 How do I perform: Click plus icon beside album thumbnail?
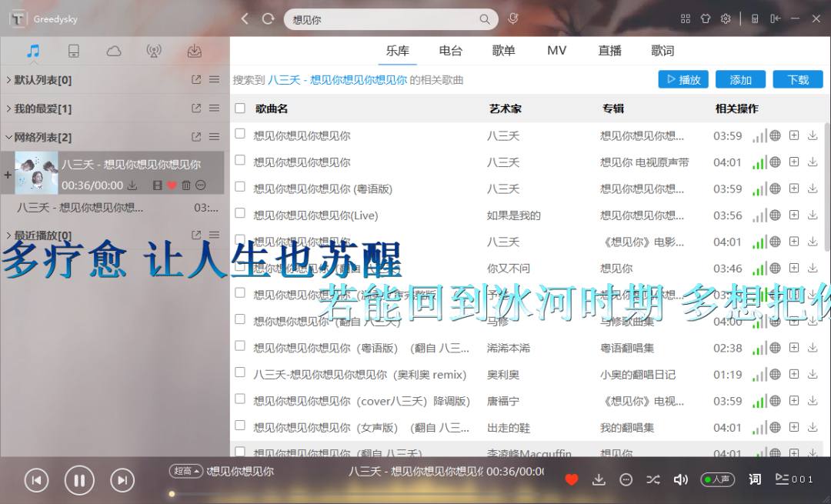point(8,175)
